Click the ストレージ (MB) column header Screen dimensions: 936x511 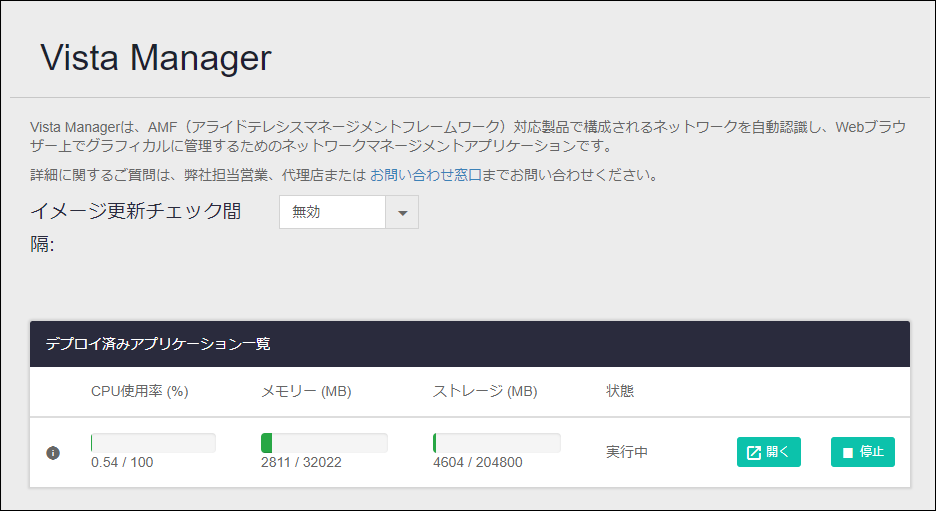click(x=485, y=391)
